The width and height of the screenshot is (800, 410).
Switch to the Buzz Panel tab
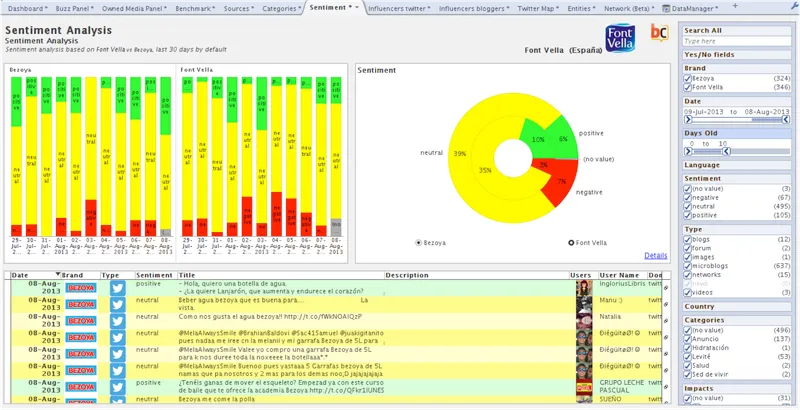(x=74, y=9)
